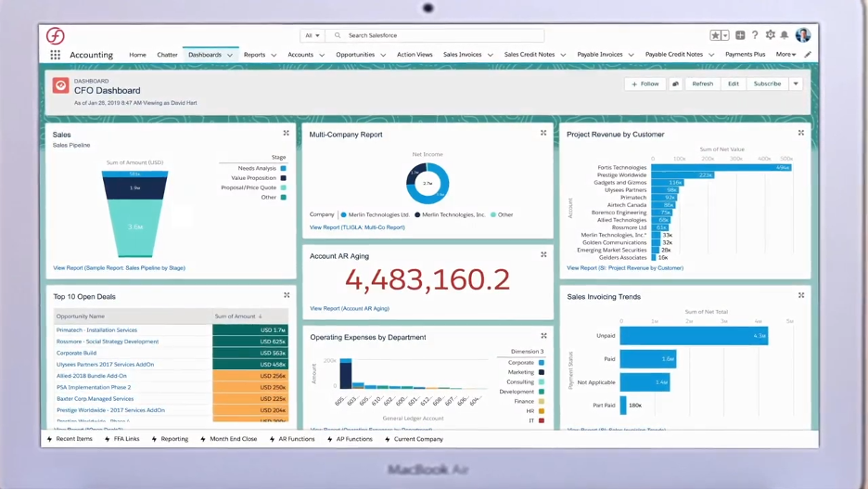The width and height of the screenshot is (868, 490).
Task: Switch to the Chatter tab
Action: tap(167, 55)
